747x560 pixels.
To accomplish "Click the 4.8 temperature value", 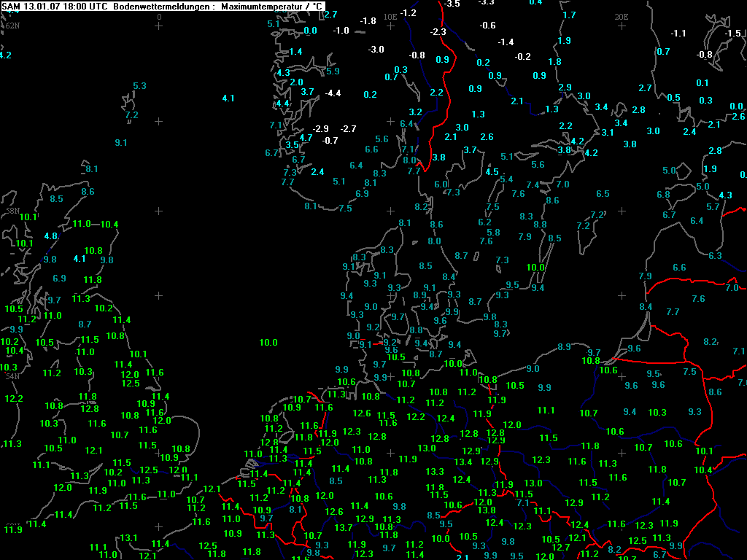I will 50,236.
